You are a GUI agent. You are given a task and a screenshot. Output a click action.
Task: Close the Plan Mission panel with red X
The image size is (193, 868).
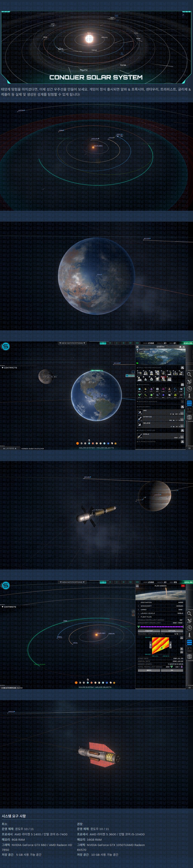(x=183, y=586)
